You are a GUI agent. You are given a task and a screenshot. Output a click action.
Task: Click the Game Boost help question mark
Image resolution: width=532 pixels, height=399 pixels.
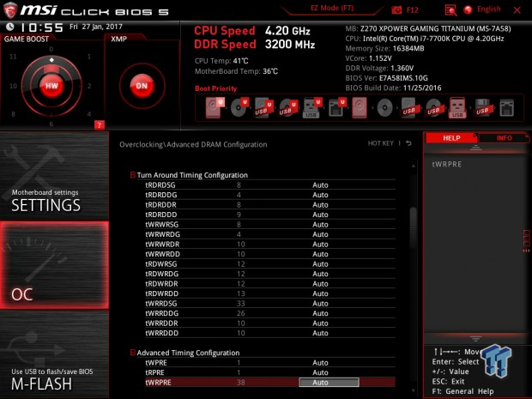tap(99, 125)
